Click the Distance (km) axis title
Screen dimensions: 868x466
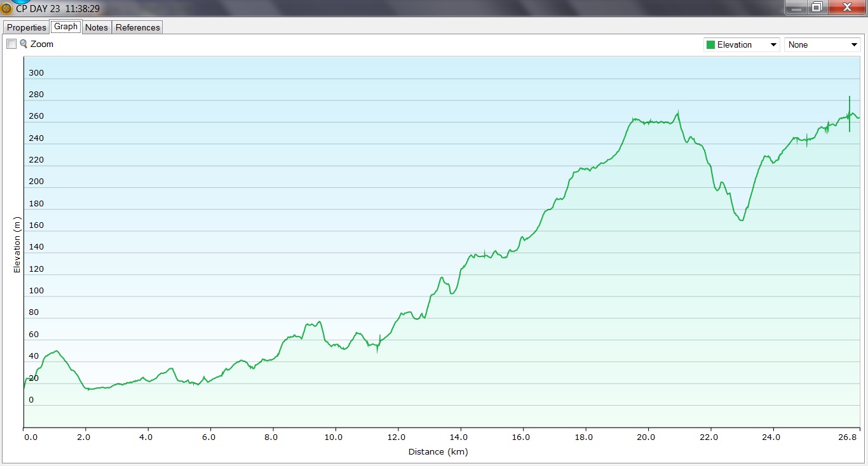(x=438, y=452)
